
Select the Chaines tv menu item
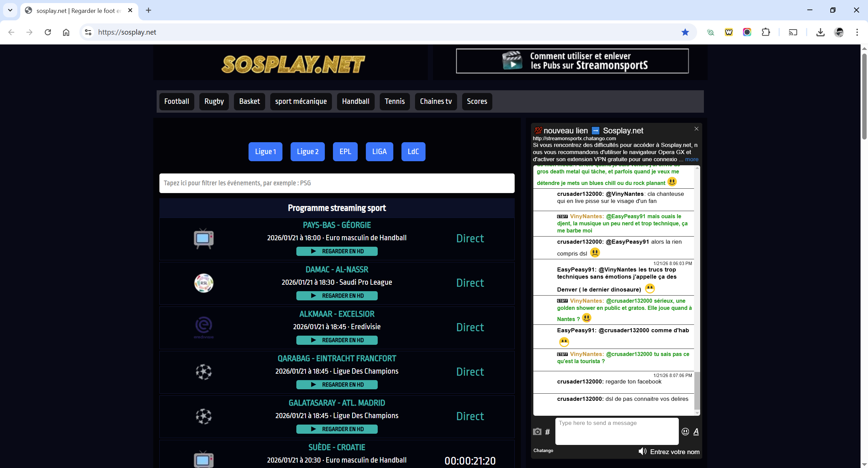[436, 101]
